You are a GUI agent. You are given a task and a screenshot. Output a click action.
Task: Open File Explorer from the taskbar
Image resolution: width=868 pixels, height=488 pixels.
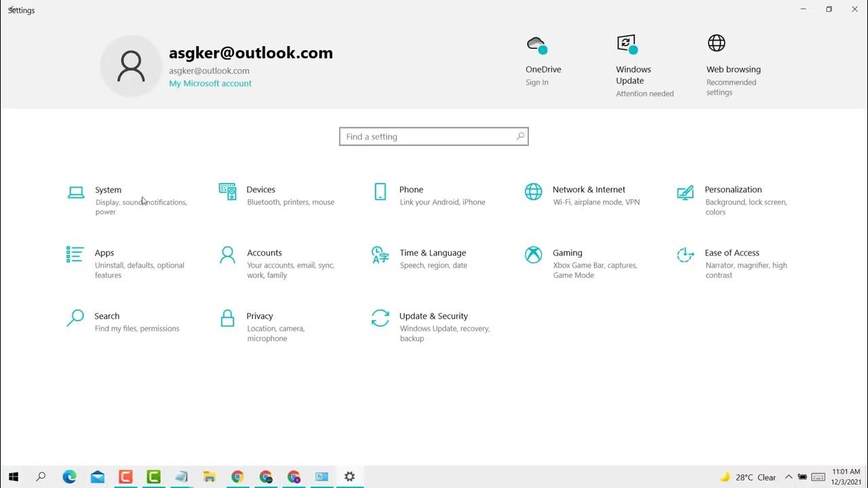pyautogui.click(x=210, y=477)
